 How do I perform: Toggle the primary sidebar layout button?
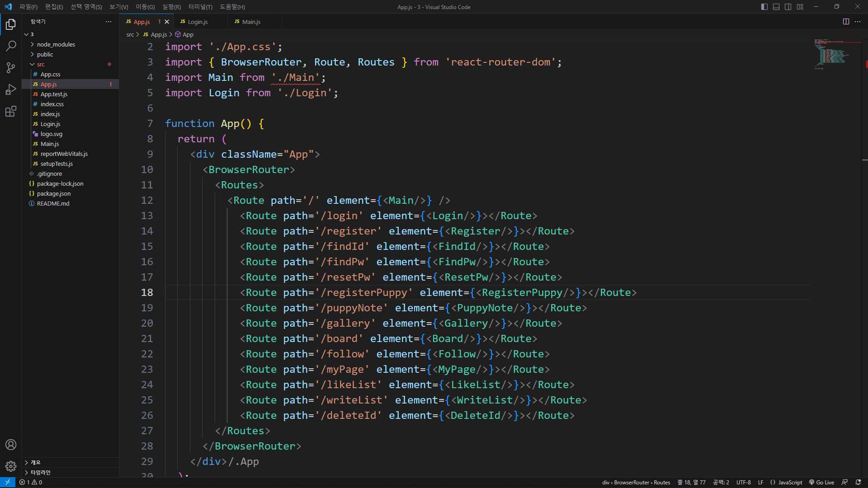(764, 7)
